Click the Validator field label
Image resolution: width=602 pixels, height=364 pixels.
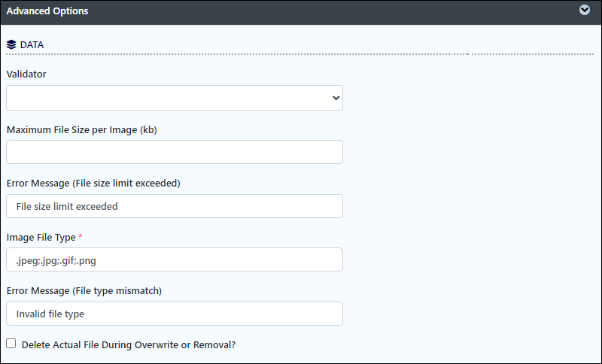pyautogui.click(x=26, y=74)
